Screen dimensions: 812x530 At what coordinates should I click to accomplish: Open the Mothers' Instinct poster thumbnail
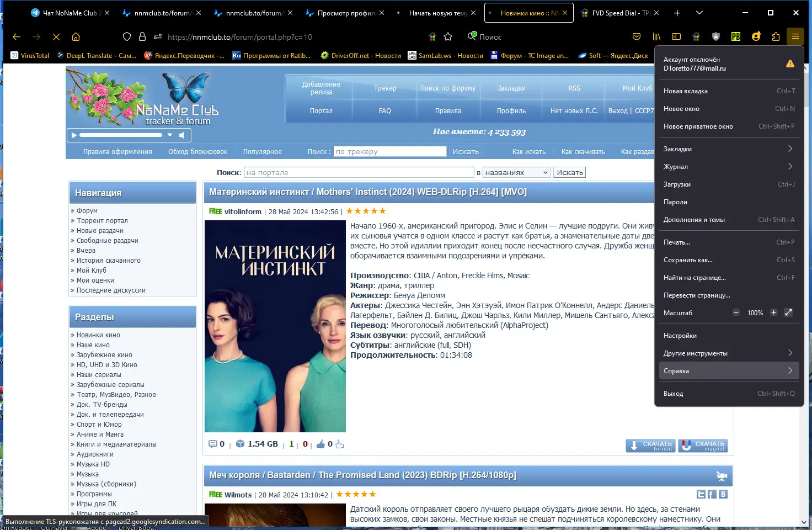(275, 326)
